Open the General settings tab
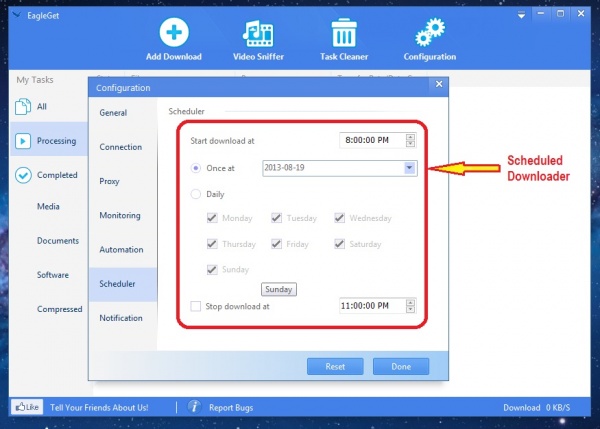This screenshot has width=600, height=429. tap(123, 113)
